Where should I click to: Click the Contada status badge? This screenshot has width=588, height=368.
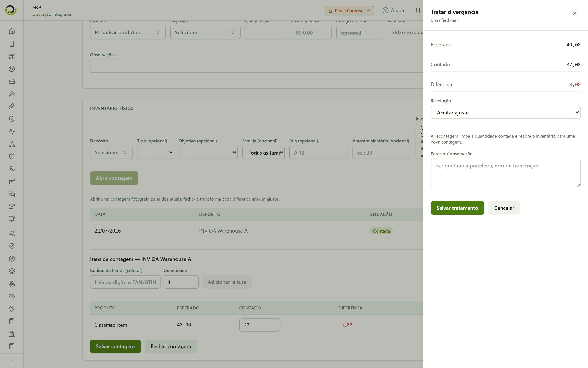(x=381, y=231)
